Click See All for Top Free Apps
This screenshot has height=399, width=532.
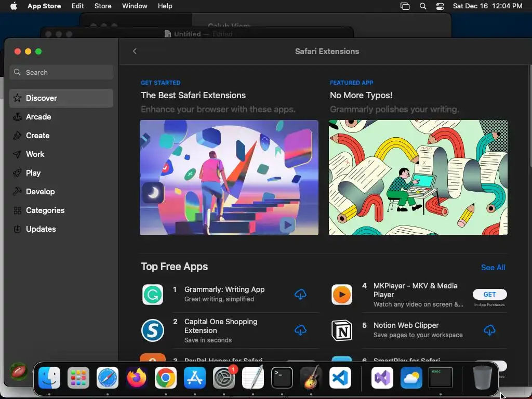[493, 268]
